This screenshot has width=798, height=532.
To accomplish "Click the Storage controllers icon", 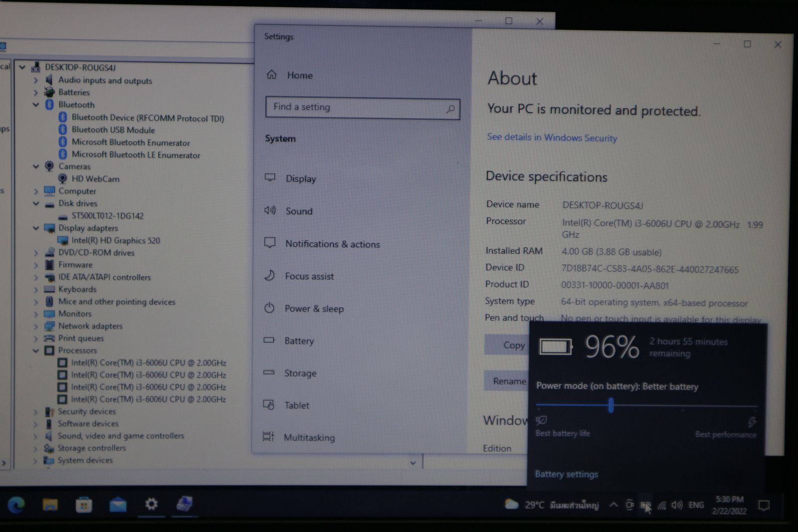I will [48, 448].
